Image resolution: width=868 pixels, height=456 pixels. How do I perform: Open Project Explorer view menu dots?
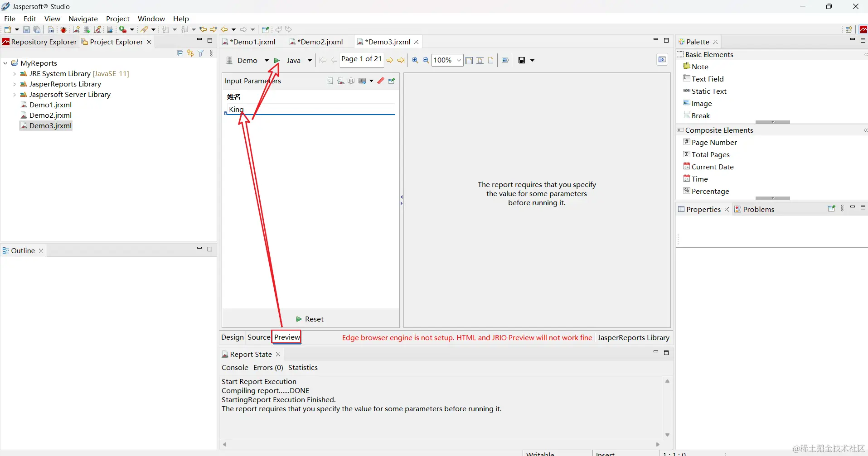(211, 53)
